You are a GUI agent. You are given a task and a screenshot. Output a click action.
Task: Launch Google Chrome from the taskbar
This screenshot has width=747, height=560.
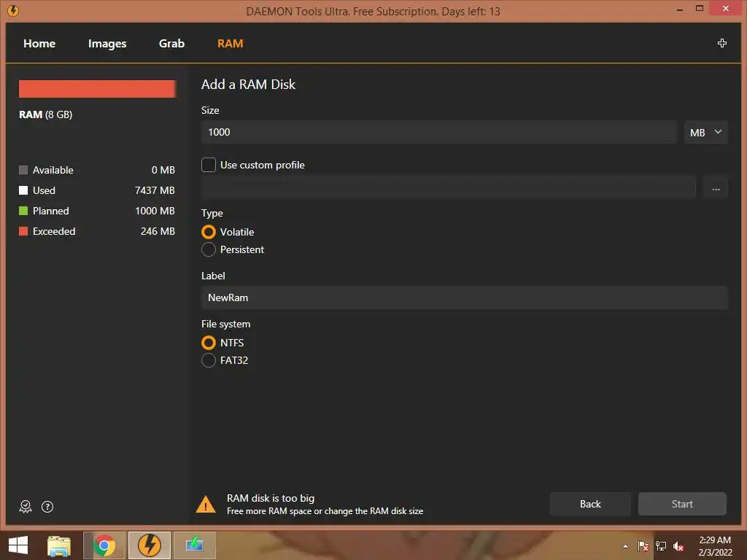tap(104, 545)
